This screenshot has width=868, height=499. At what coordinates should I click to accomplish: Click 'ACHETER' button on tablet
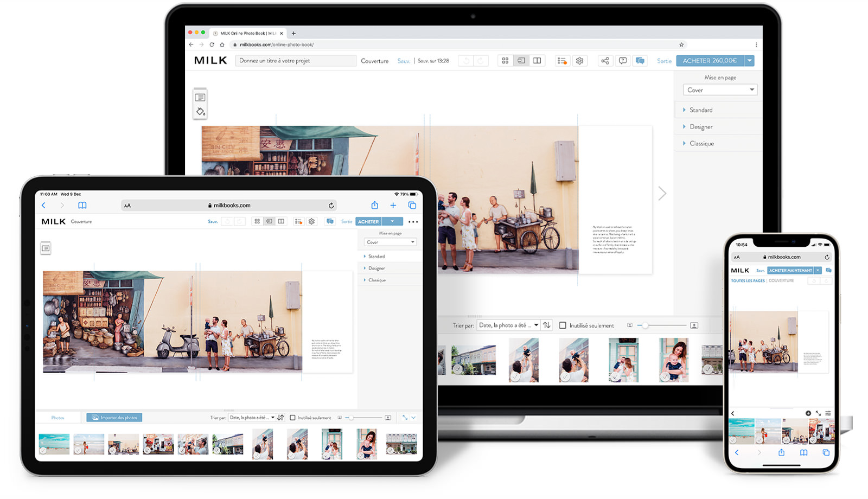(368, 221)
